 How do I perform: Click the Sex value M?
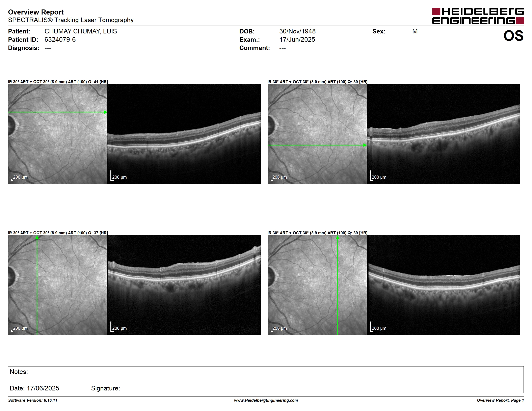point(415,31)
